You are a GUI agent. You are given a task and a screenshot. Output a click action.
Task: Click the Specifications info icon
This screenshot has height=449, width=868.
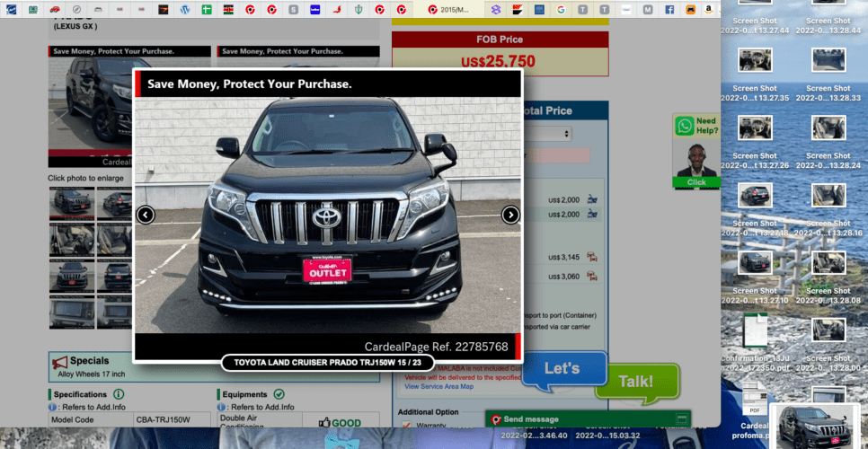tap(119, 394)
